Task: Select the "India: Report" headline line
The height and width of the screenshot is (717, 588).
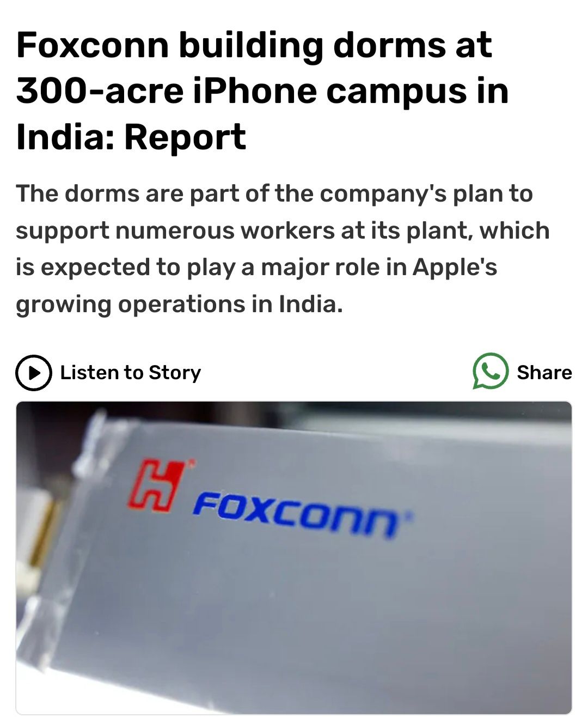Action: coord(131,137)
